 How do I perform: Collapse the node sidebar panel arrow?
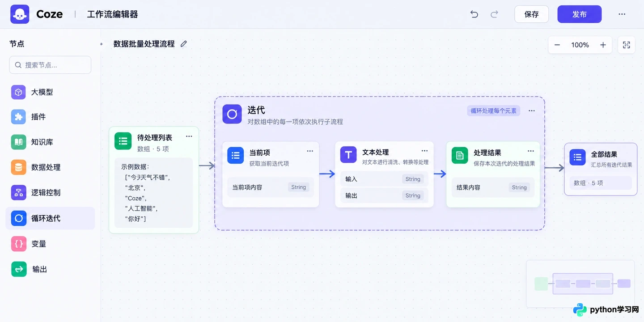[102, 44]
